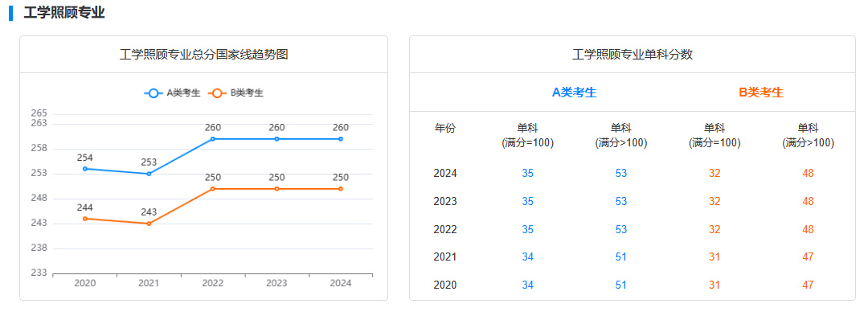Image resolution: width=868 pixels, height=312 pixels.
Task: Click the y-axis label 265
Action: click(x=39, y=113)
